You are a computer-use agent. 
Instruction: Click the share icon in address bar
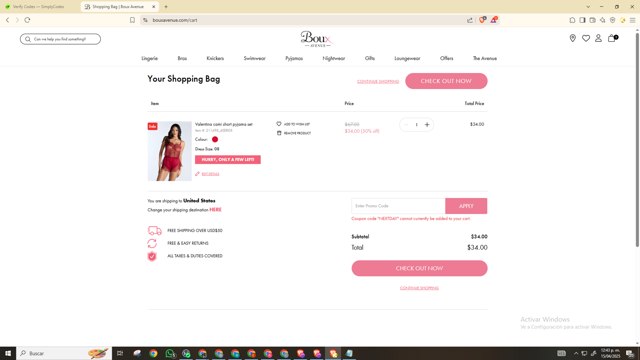[x=470, y=20]
